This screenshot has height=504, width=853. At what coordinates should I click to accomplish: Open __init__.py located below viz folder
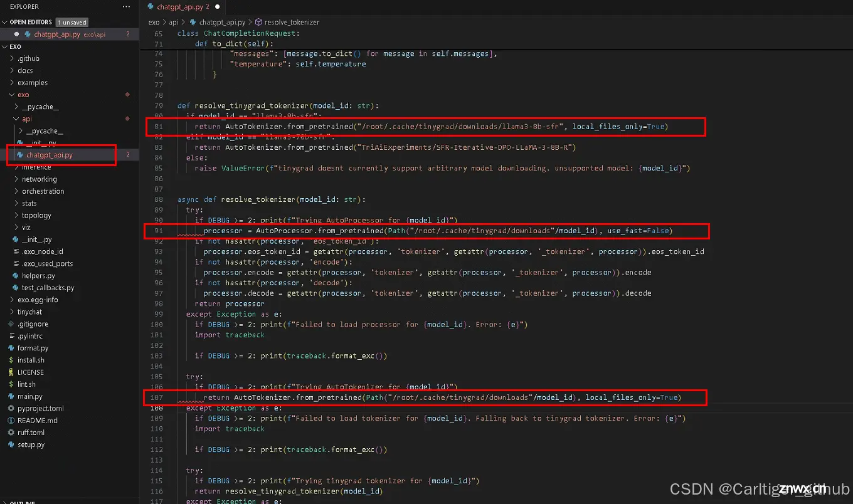coord(36,239)
